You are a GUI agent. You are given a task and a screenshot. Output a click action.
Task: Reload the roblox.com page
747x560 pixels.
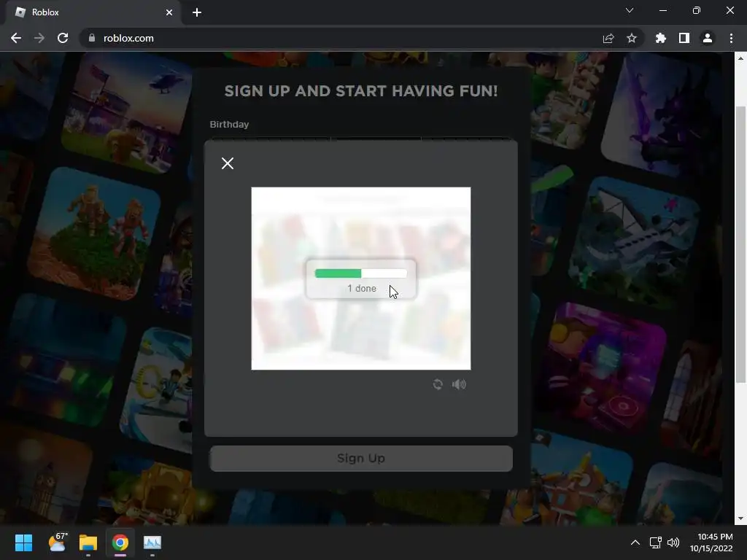click(x=63, y=38)
